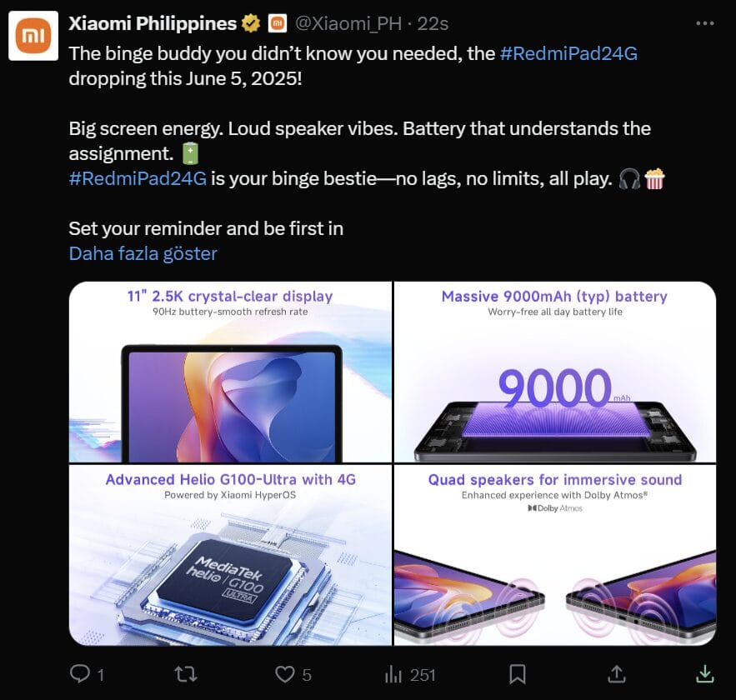Open the #RedmiPad24G hashtag in first line
This screenshot has width=736, height=700.
pyautogui.click(x=568, y=53)
